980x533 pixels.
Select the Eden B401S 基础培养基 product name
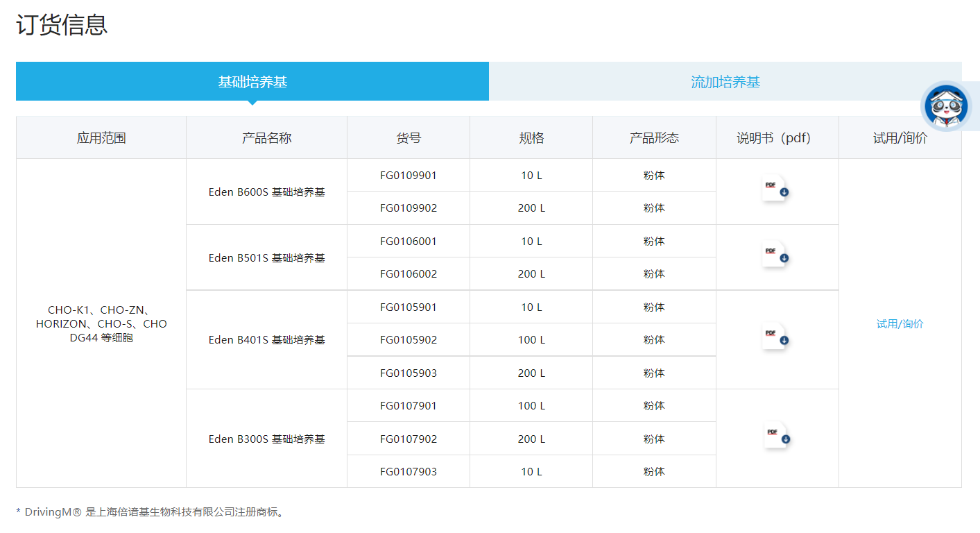click(266, 340)
